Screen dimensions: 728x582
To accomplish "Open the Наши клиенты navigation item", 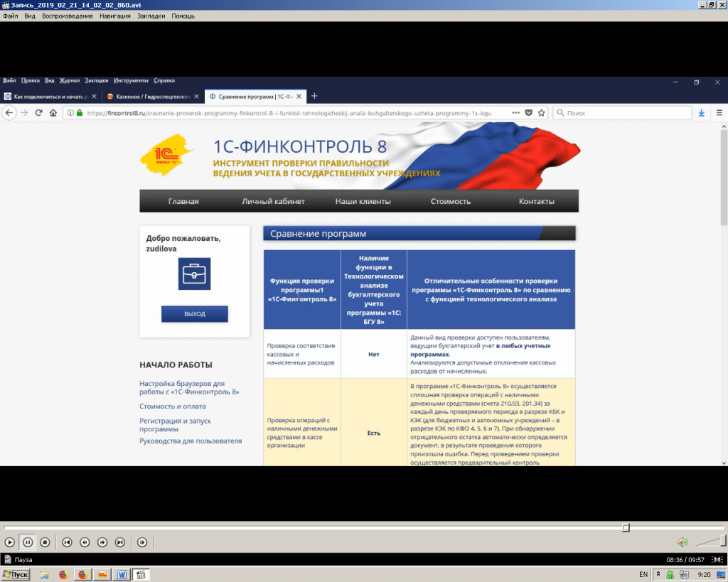I will point(363,201).
